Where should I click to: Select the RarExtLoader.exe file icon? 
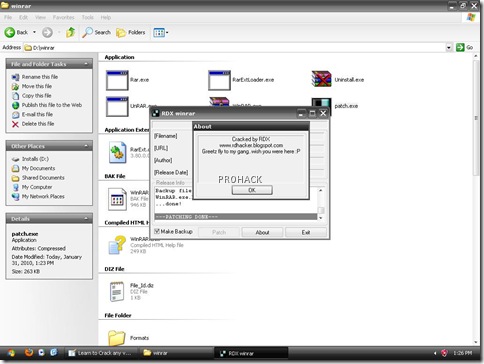pyautogui.click(x=219, y=80)
